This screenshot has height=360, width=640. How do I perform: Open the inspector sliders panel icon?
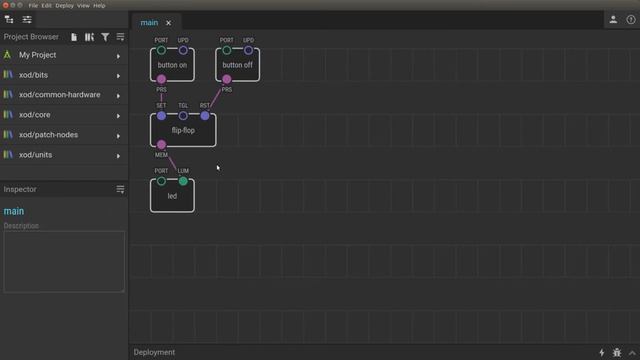27,19
